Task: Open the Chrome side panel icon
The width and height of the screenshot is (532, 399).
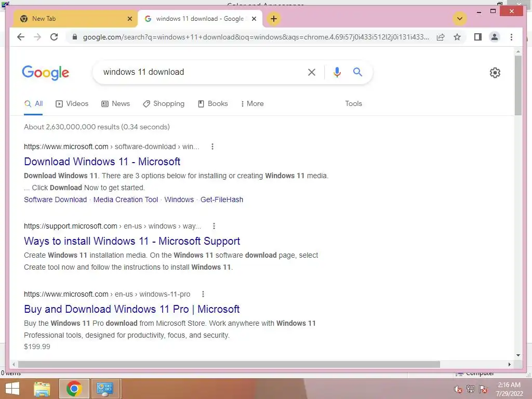Action: click(x=478, y=37)
